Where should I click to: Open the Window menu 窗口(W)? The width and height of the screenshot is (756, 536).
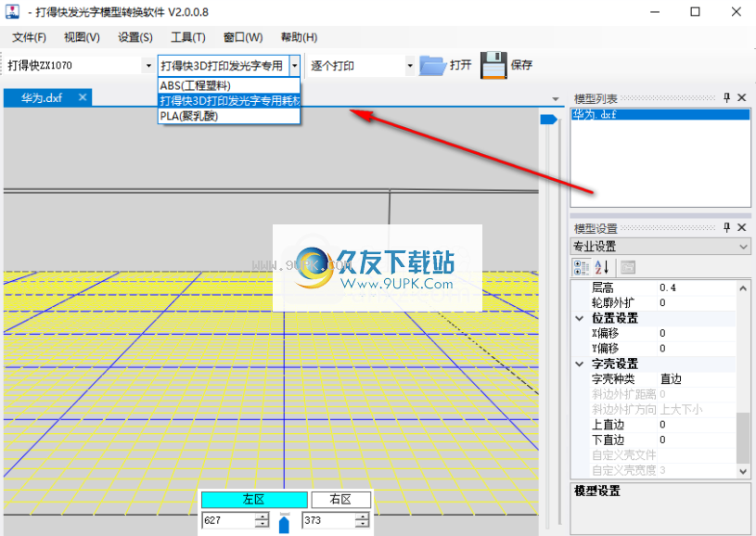pos(243,38)
